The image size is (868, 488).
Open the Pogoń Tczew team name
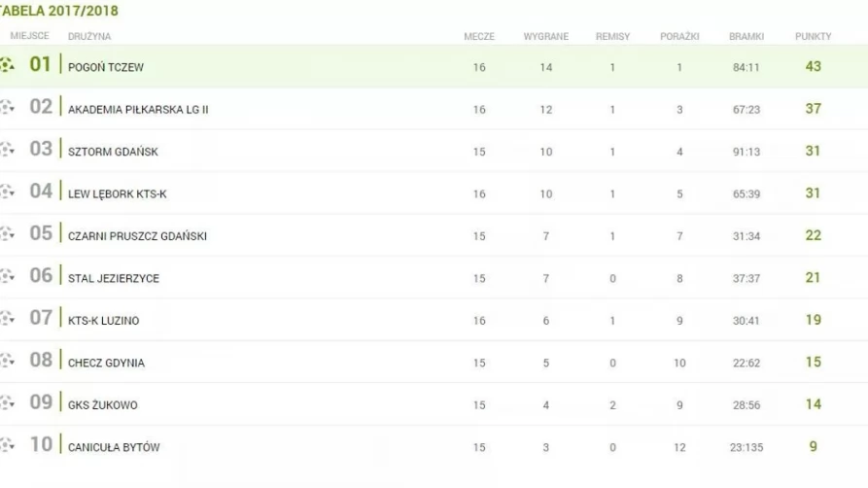(106, 67)
